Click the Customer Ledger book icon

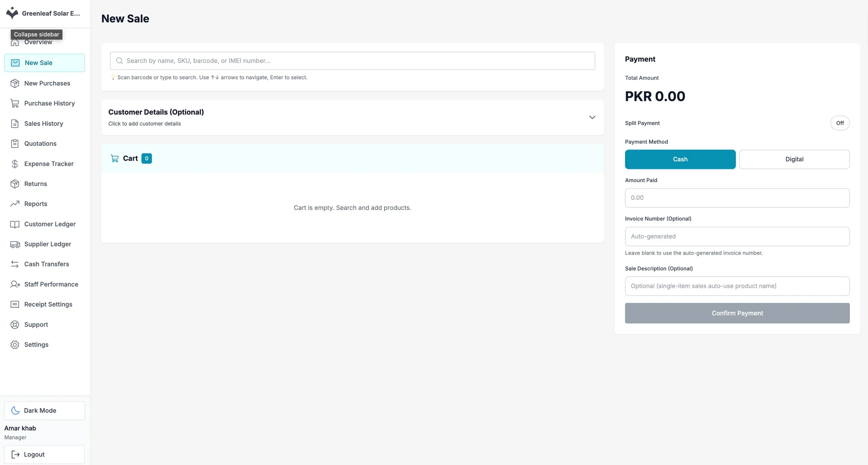[x=15, y=224]
